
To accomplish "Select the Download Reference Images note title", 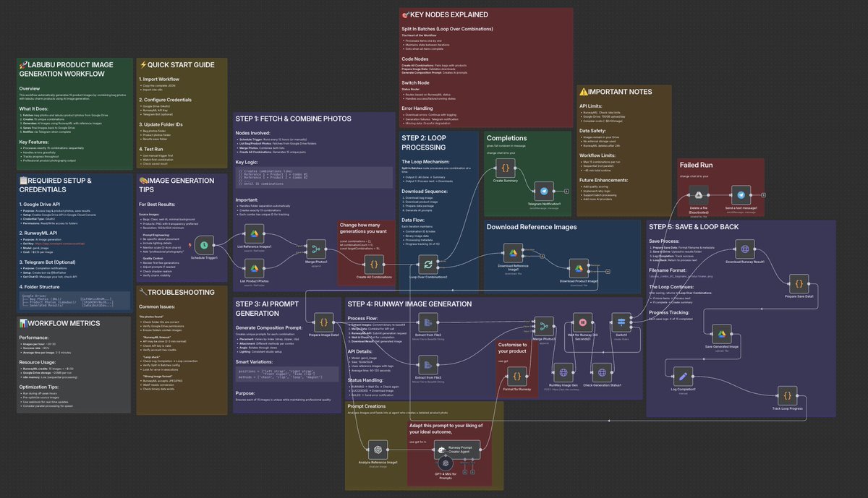I will pyautogui.click(x=532, y=226).
